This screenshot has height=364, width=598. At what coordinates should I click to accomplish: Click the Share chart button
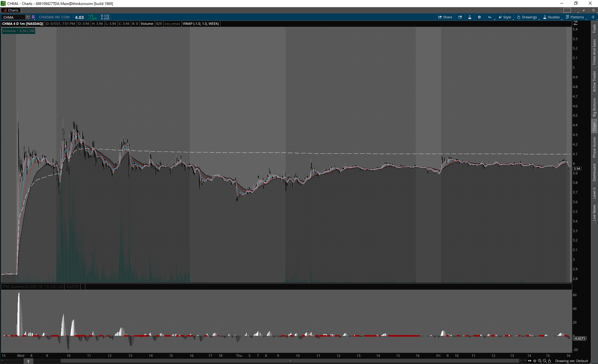pyautogui.click(x=445, y=17)
